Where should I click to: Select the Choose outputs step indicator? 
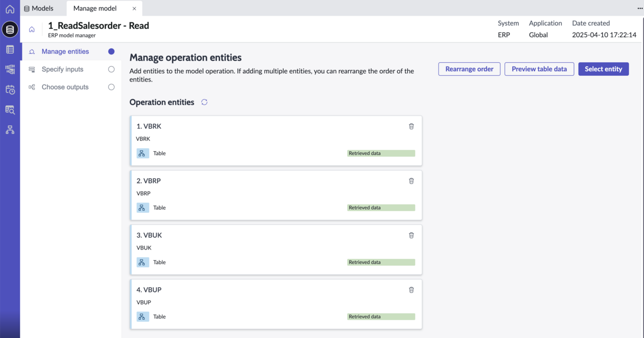click(111, 87)
